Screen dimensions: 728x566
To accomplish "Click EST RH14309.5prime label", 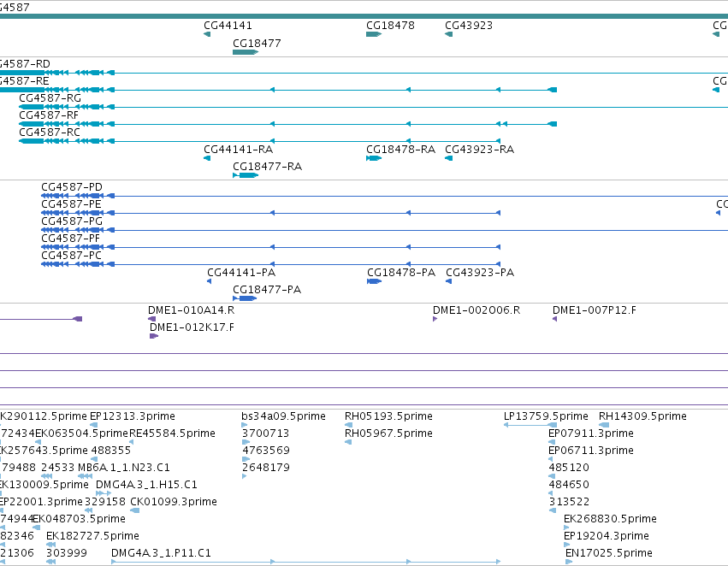I will pos(642,416).
